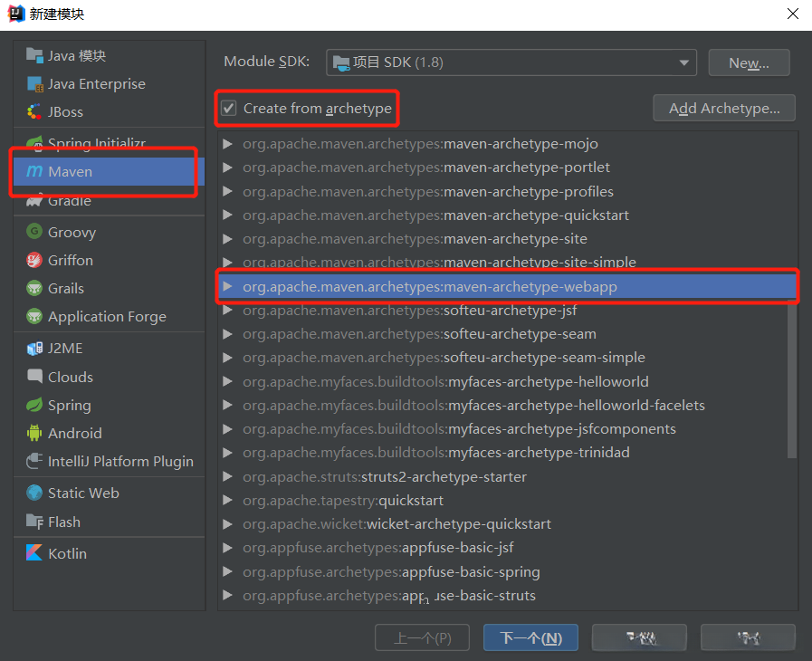The height and width of the screenshot is (661, 812).
Task: Select the Application Forge icon
Action: click(x=34, y=316)
